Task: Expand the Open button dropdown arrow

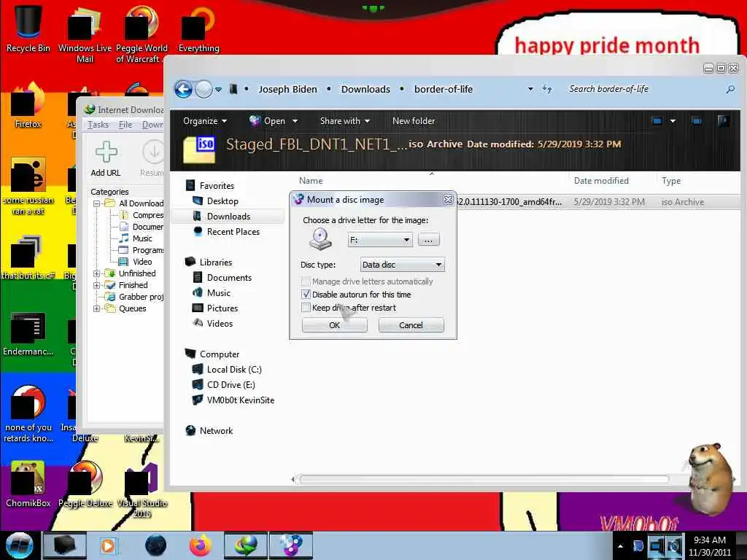Action: [295, 121]
